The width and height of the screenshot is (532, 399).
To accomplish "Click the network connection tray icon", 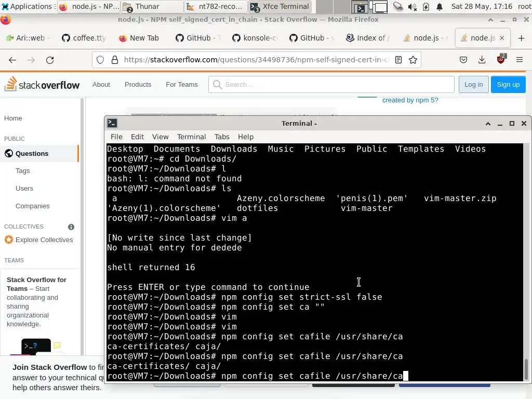I will tap(398, 6).
